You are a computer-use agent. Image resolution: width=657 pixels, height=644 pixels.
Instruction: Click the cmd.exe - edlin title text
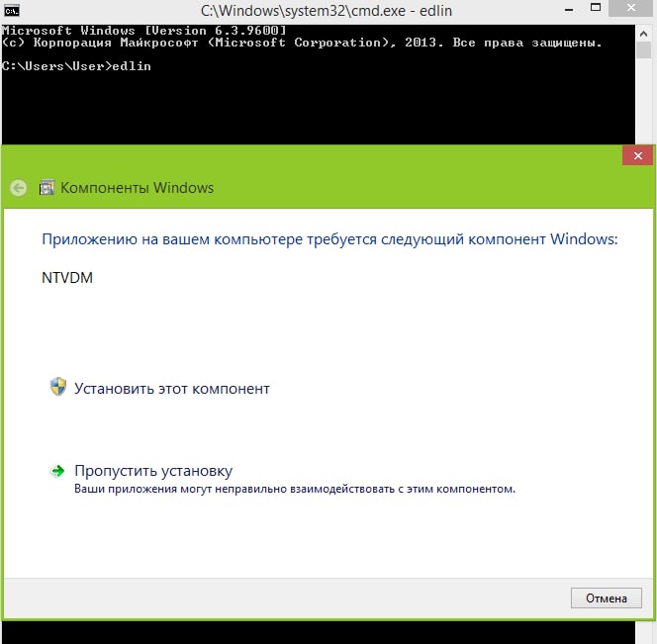[326, 11]
